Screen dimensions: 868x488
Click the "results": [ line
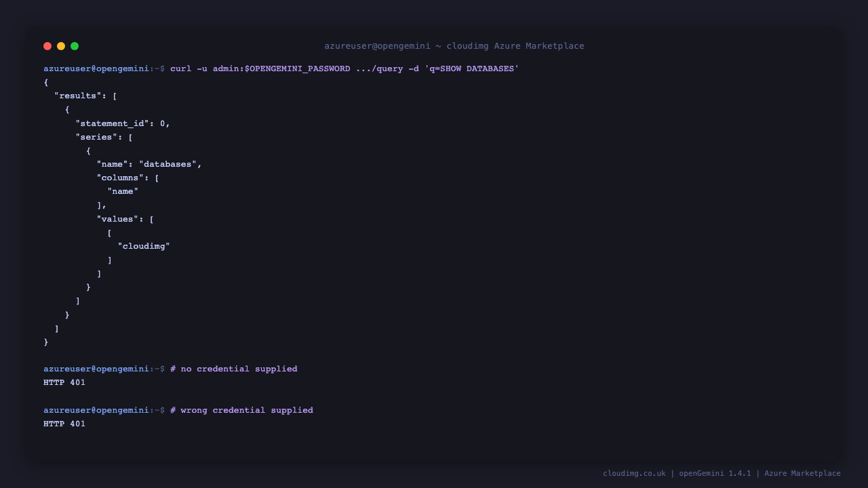pos(85,96)
